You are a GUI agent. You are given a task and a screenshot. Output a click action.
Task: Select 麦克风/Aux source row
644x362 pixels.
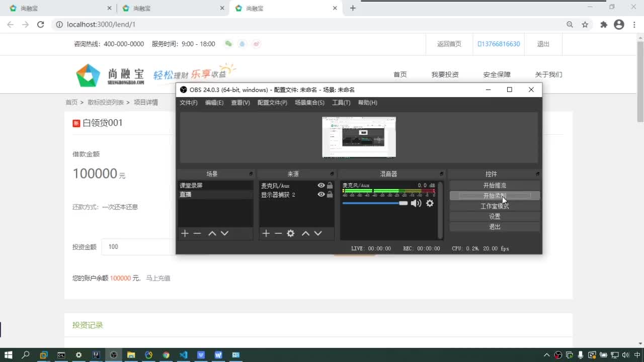coord(297,186)
